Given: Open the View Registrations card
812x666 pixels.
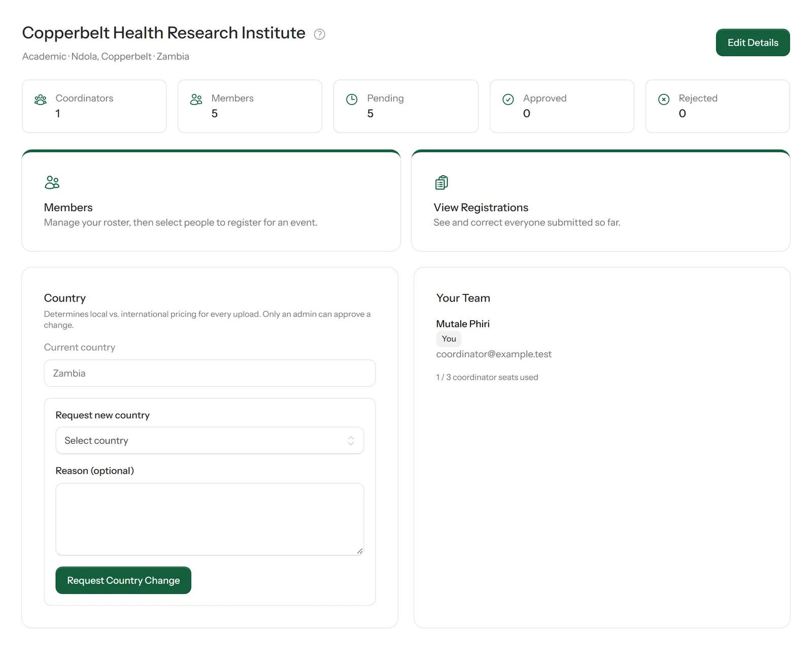Looking at the screenshot, I should (600, 201).
